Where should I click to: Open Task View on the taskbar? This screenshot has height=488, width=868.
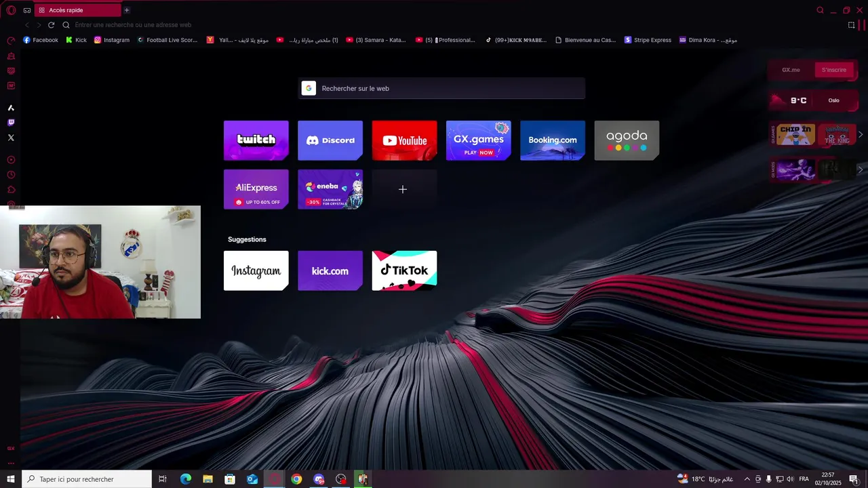click(x=163, y=479)
